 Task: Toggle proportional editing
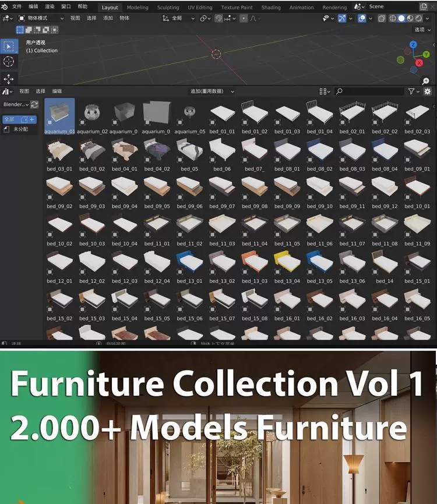244,18
